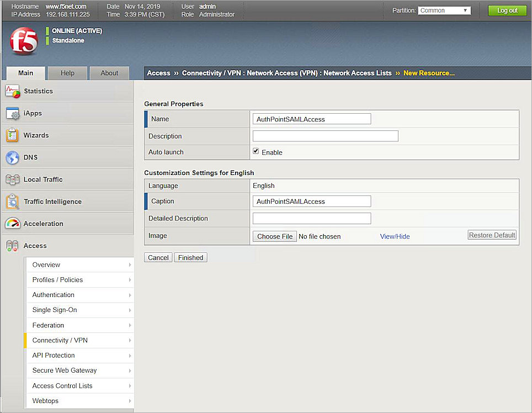The height and width of the screenshot is (413, 532).
Task: Switch to the About tab
Action: tap(109, 72)
